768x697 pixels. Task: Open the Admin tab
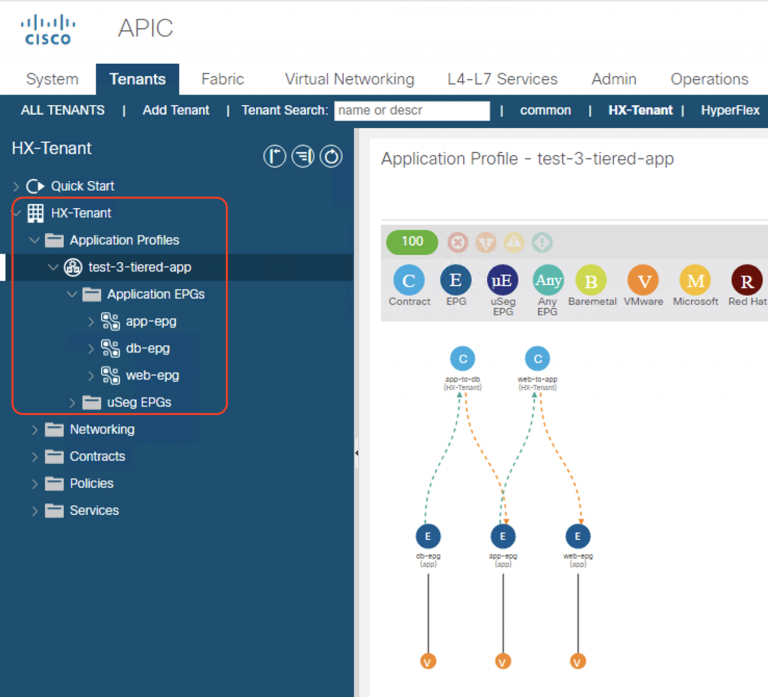click(614, 79)
